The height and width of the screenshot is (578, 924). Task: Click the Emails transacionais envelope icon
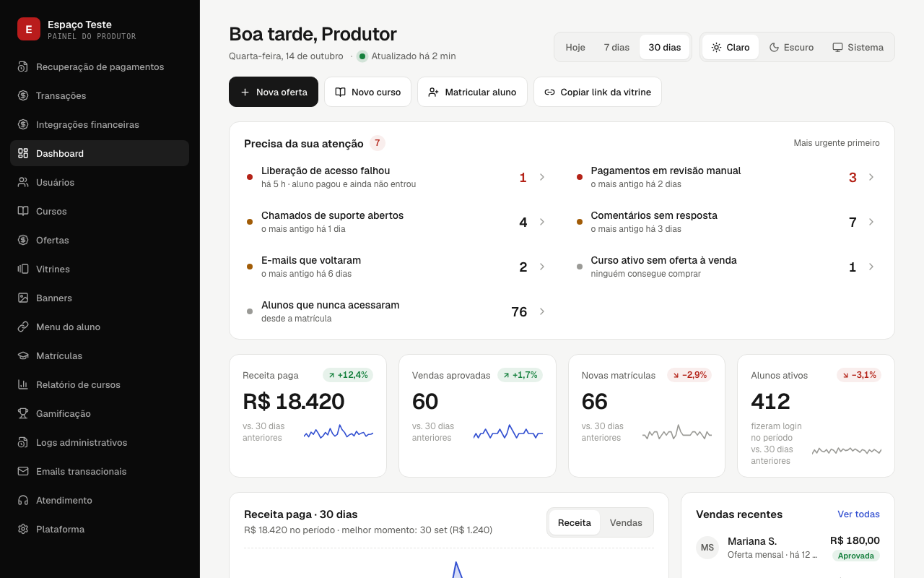[23, 471]
